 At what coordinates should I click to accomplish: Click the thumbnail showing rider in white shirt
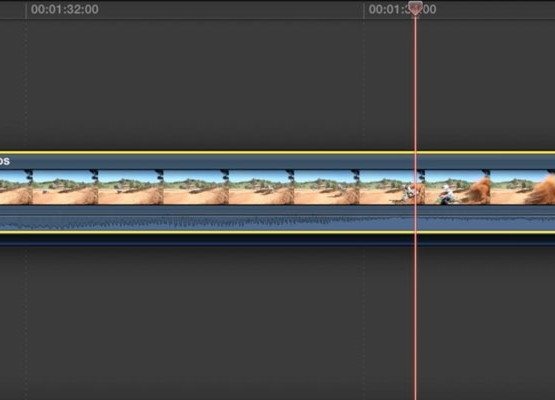(457, 187)
